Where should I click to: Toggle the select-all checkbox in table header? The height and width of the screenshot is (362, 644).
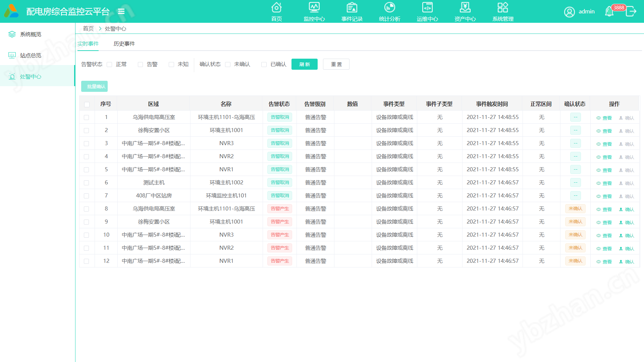coord(87,104)
